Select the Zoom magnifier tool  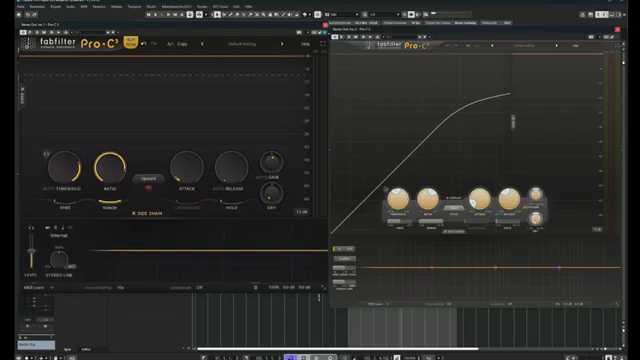264,15
